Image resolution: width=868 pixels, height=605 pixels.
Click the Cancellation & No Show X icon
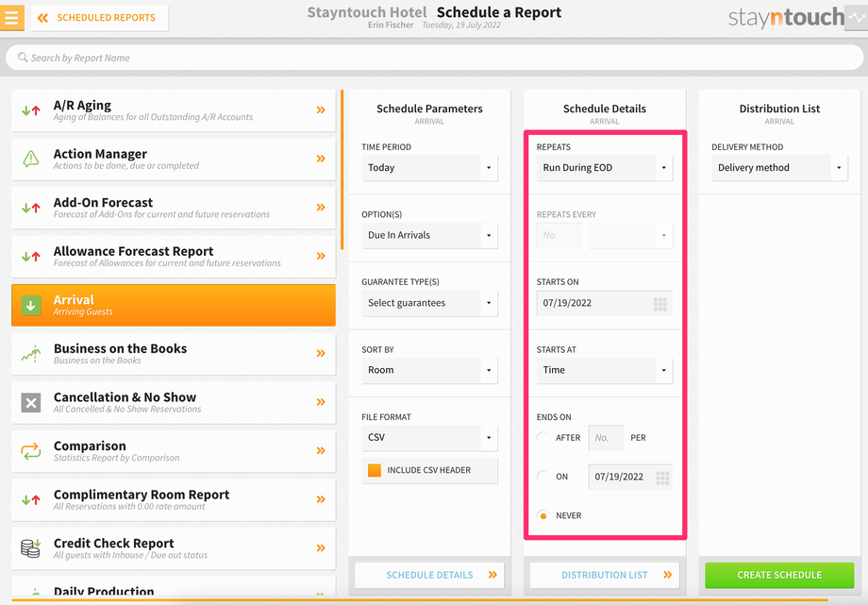(31, 403)
